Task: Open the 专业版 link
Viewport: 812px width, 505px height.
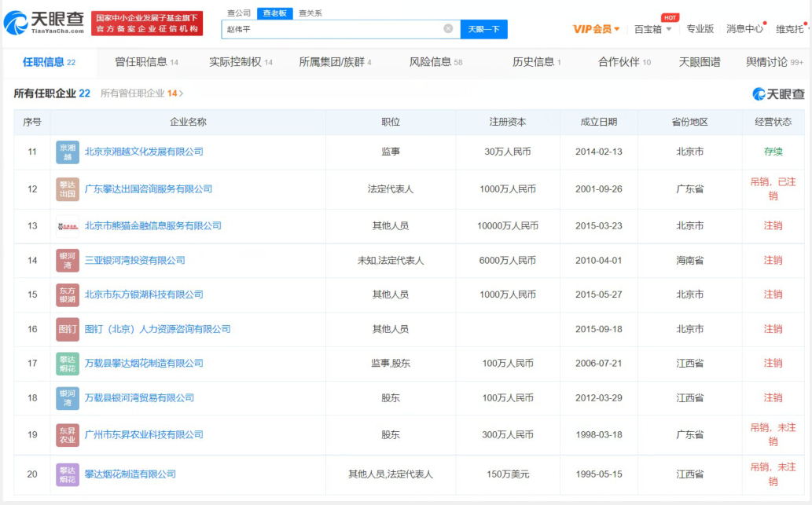Action: pos(700,29)
